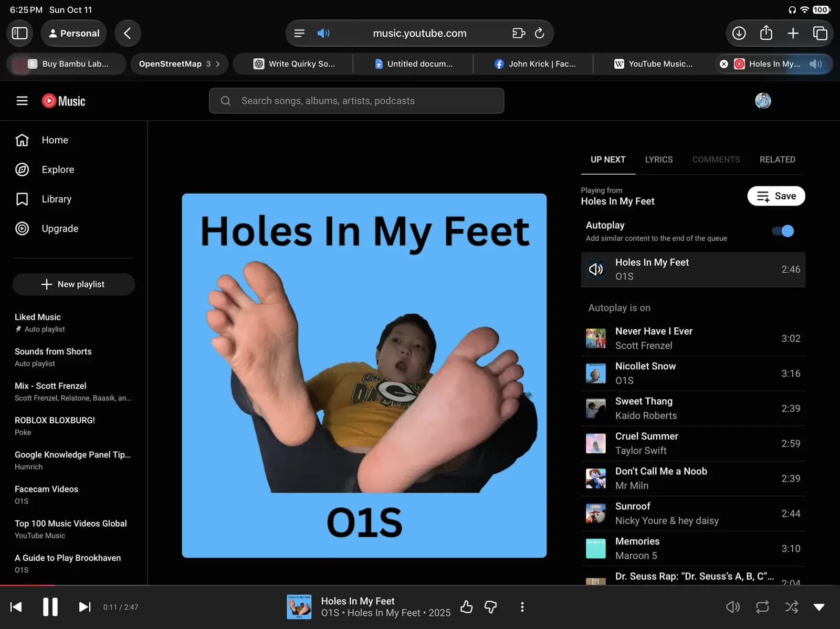The width and height of the screenshot is (840, 629).
Task: Like the song with thumbs up
Action: pyautogui.click(x=466, y=607)
